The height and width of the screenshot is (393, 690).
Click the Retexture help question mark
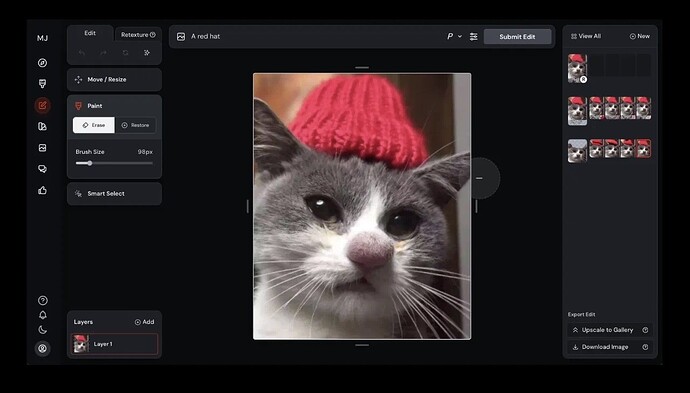153,35
